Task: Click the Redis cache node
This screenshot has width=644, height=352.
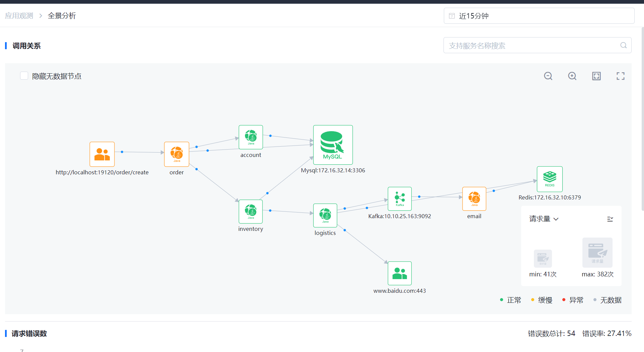Action: tap(549, 179)
